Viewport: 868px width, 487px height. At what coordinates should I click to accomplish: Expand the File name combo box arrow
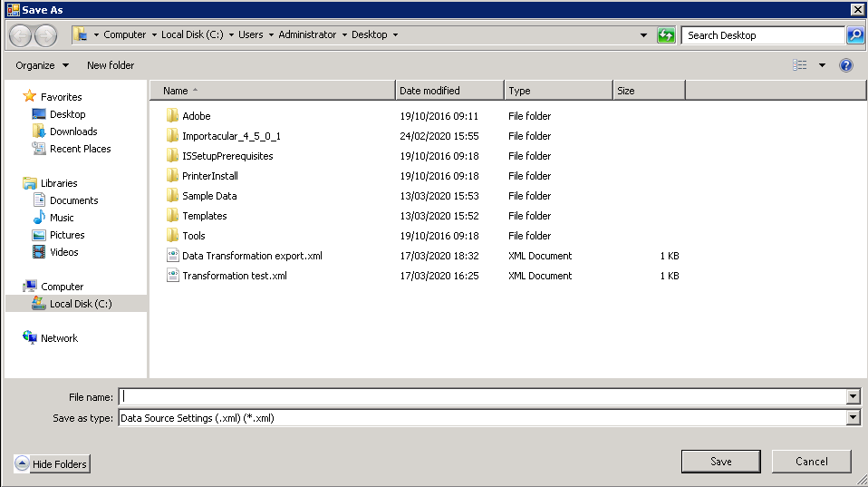853,396
